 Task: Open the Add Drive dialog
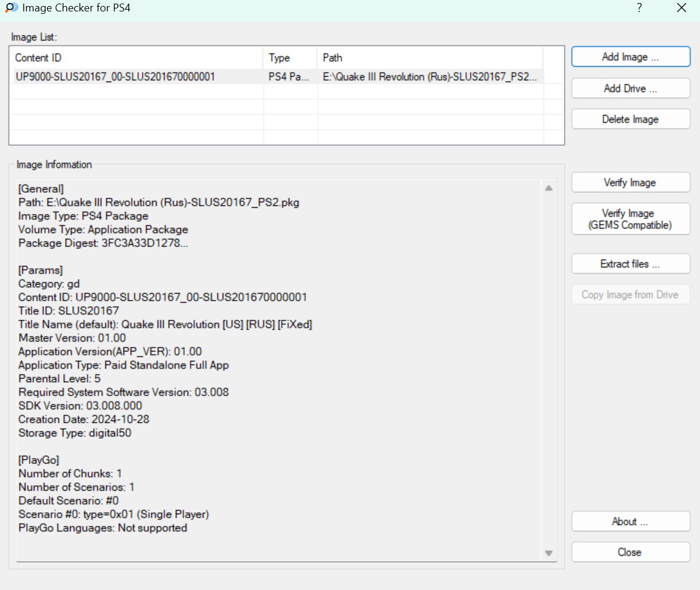pyautogui.click(x=630, y=88)
